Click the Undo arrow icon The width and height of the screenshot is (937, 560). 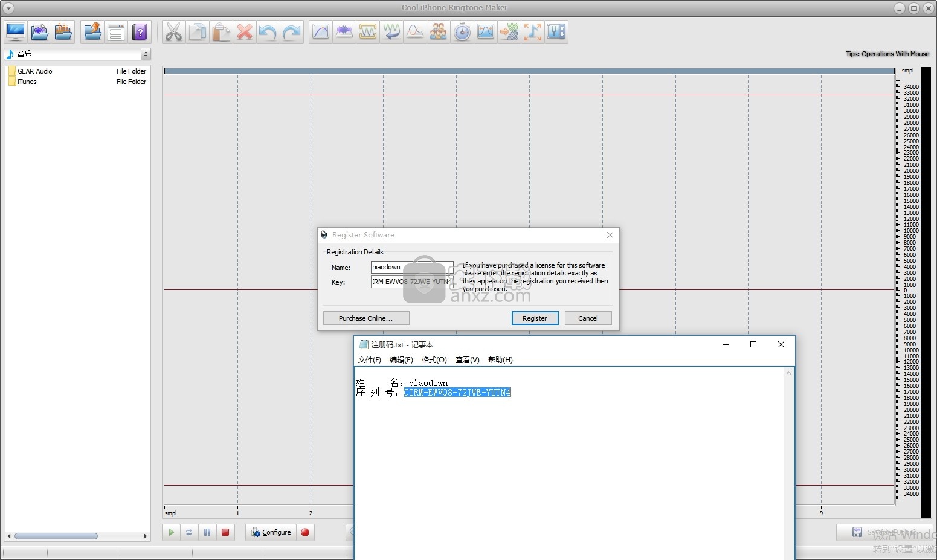tap(268, 31)
